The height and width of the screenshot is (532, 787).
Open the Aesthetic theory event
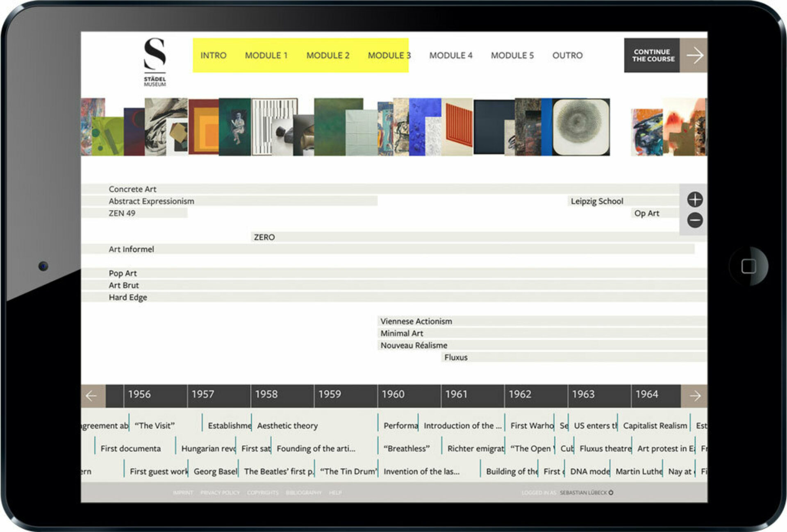click(x=287, y=425)
